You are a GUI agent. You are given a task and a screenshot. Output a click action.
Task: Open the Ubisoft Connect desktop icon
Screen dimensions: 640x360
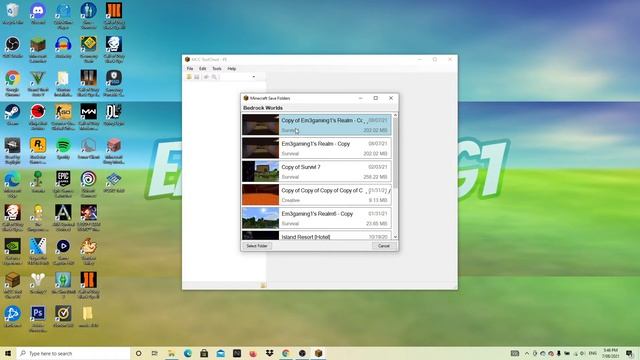[x=89, y=184]
